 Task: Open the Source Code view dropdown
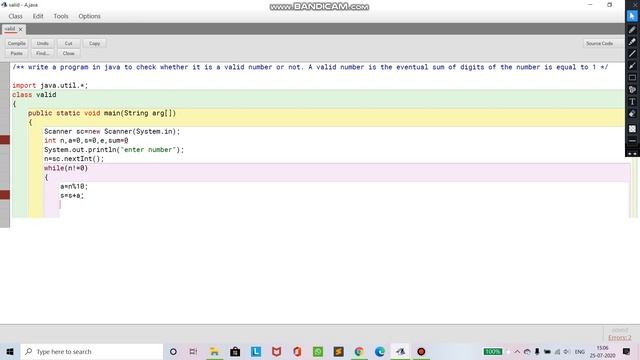[x=603, y=43]
